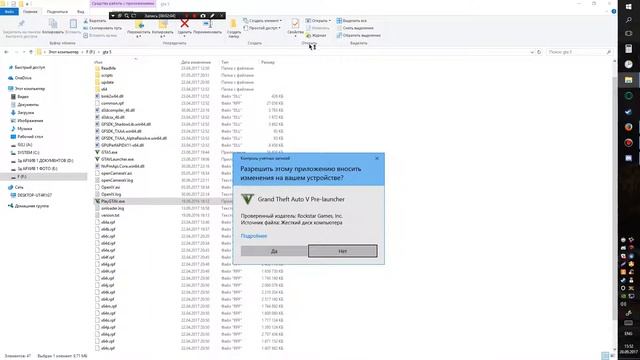
Task: Click Обратить выделение in the ribbon
Action: [358, 35]
